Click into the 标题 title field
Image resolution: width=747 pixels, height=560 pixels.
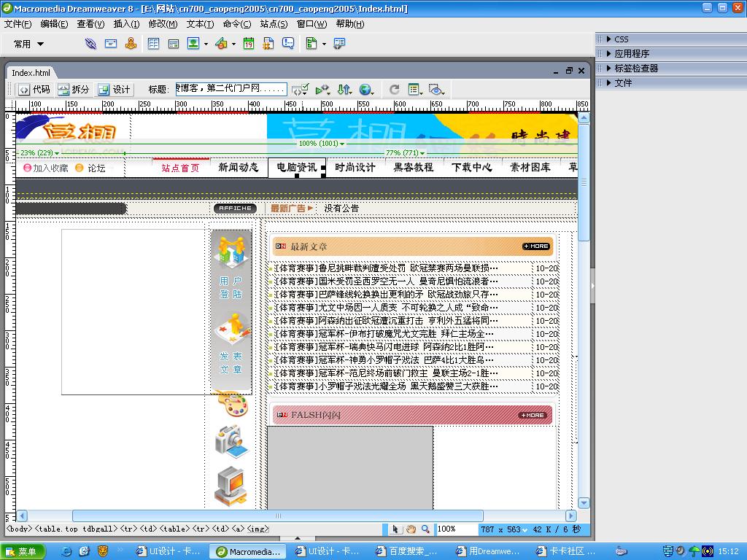tap(231, 88)
